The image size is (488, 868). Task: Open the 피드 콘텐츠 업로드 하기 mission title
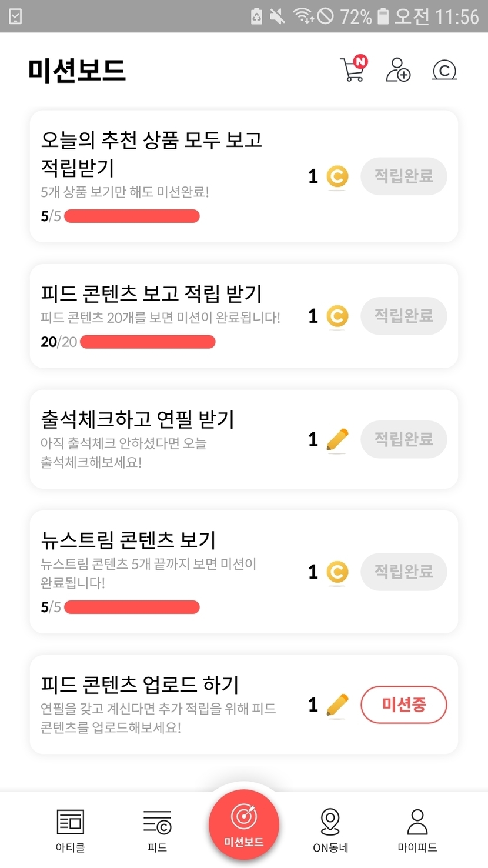[140, 685]
